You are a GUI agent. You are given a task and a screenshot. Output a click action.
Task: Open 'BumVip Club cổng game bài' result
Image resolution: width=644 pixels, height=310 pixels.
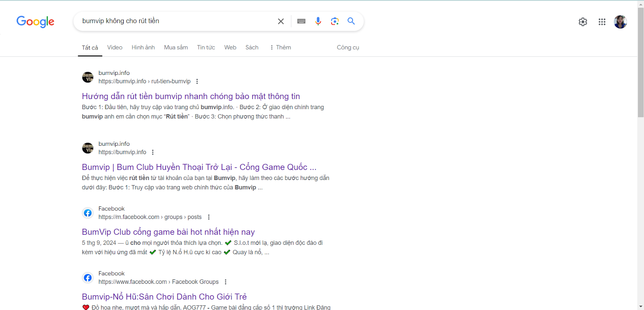pos(168,232)
